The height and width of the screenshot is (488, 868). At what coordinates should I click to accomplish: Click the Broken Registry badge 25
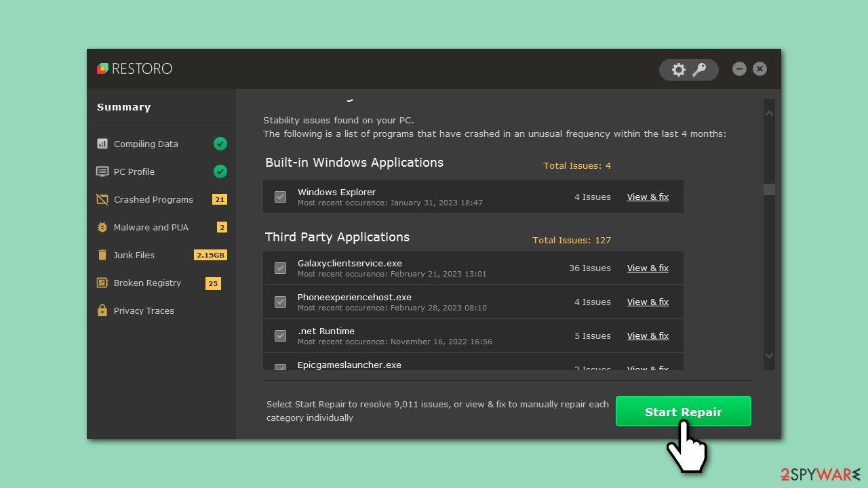(213, 283)
